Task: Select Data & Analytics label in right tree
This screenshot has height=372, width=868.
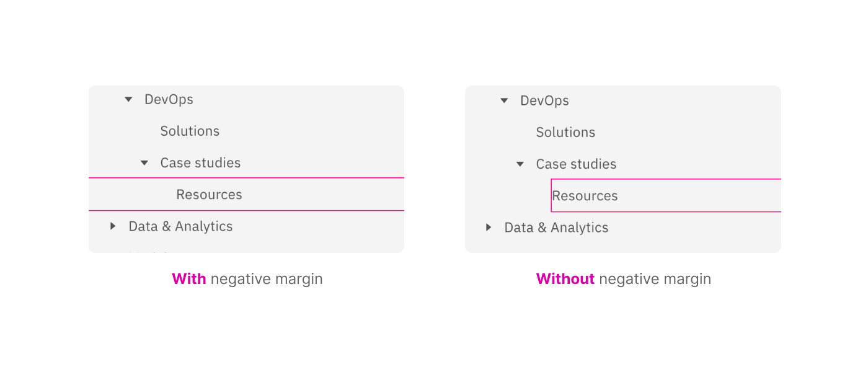Action: [556, 228]
